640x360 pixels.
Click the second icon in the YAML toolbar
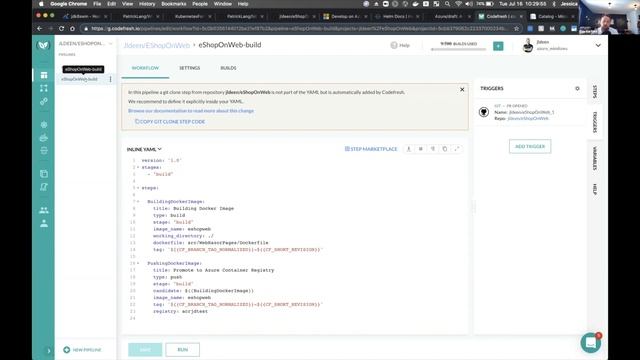421,149
